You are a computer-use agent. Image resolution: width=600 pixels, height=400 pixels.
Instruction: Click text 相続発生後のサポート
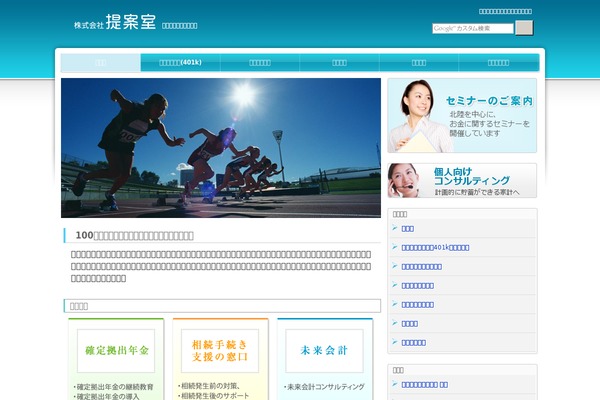pos(214,395)
